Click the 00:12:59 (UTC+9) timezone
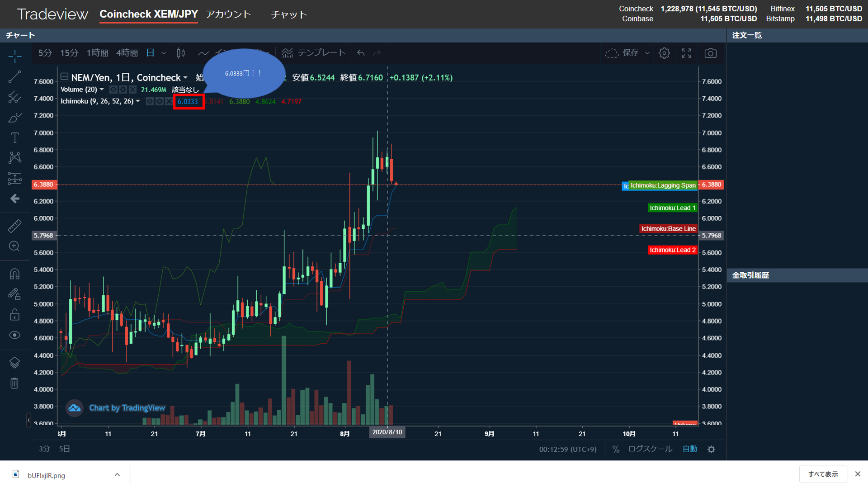The width and height of the screenshot is (868, 488). 568,450
